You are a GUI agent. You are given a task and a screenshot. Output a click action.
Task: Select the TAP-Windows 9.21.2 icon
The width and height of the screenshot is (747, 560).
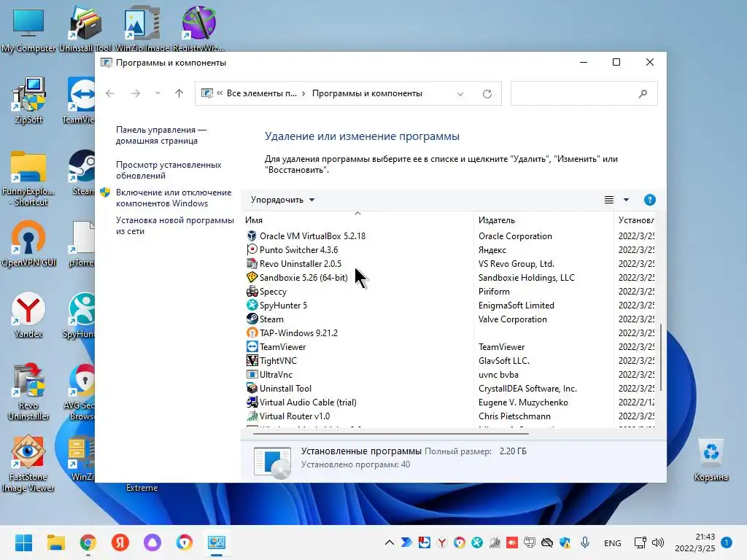tap(252, 332)
